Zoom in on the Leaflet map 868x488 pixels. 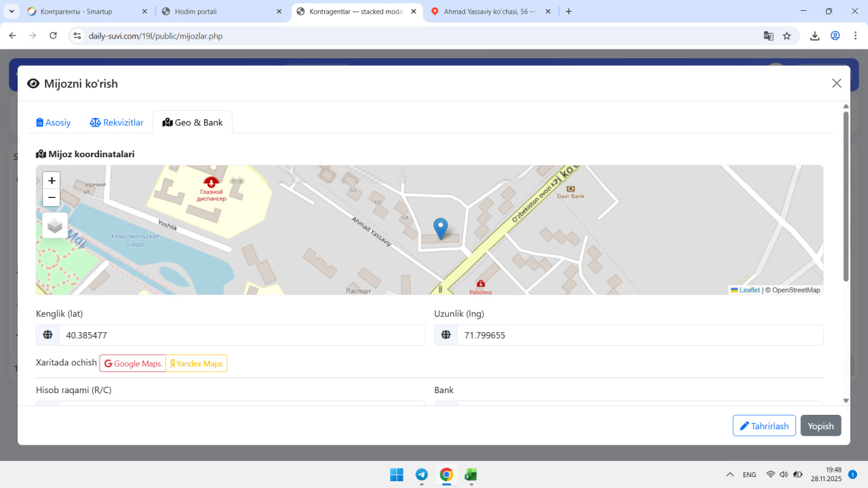(52, 181)
